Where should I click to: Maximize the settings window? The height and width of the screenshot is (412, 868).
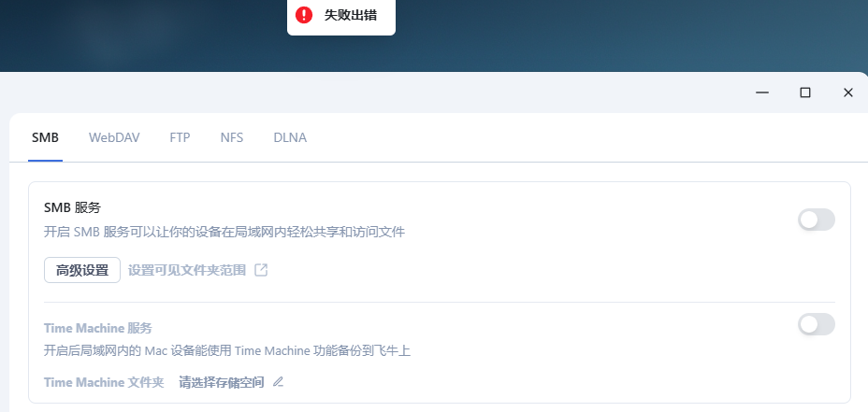805,92
